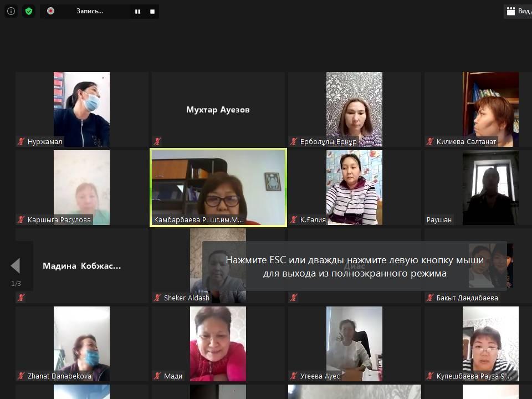Image resolution: width=532 pixels, height=399 pixels.
Task: Click muted microphone icon next to Нуржамал
Action: [21, 142]
